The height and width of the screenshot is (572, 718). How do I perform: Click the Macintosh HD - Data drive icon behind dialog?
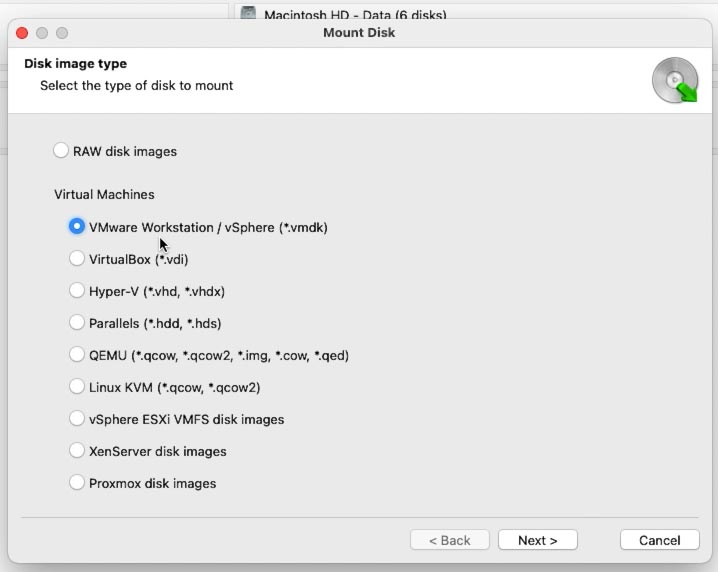(249, 13)
